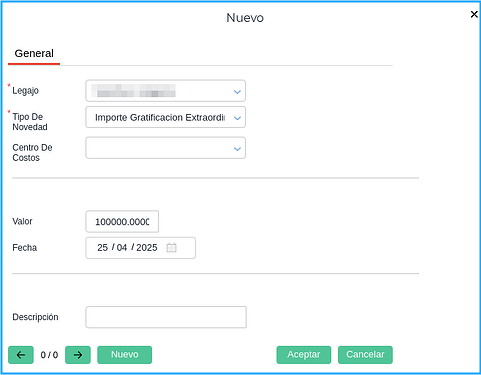Viewport: 481px width, 375px height.
Task: Expand the Tipo De Novedad dropdown chevron
Action: click(237, 118)
